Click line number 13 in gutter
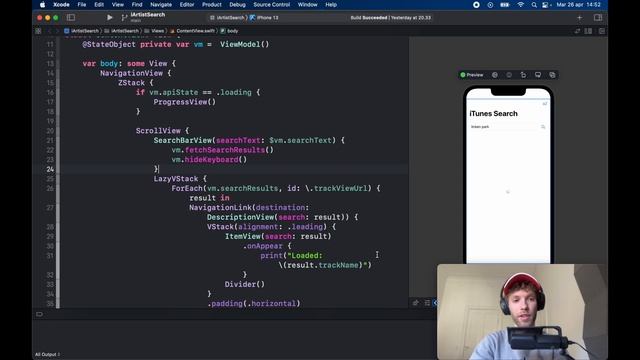Viewport: 640px width, 360px height. pyautogui.click(x=50, y=64)
